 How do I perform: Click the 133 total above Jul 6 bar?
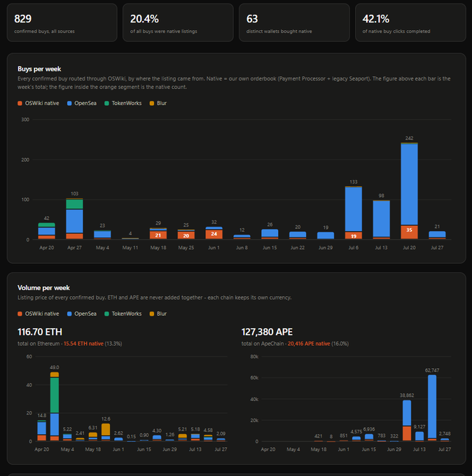click(x=354, y=182)
